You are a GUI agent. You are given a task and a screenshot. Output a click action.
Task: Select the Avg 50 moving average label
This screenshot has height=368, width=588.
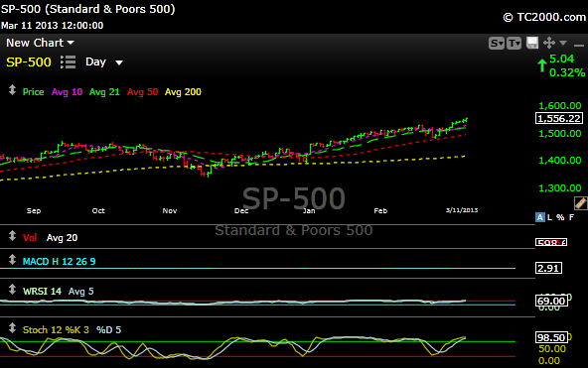click(142, 92)
